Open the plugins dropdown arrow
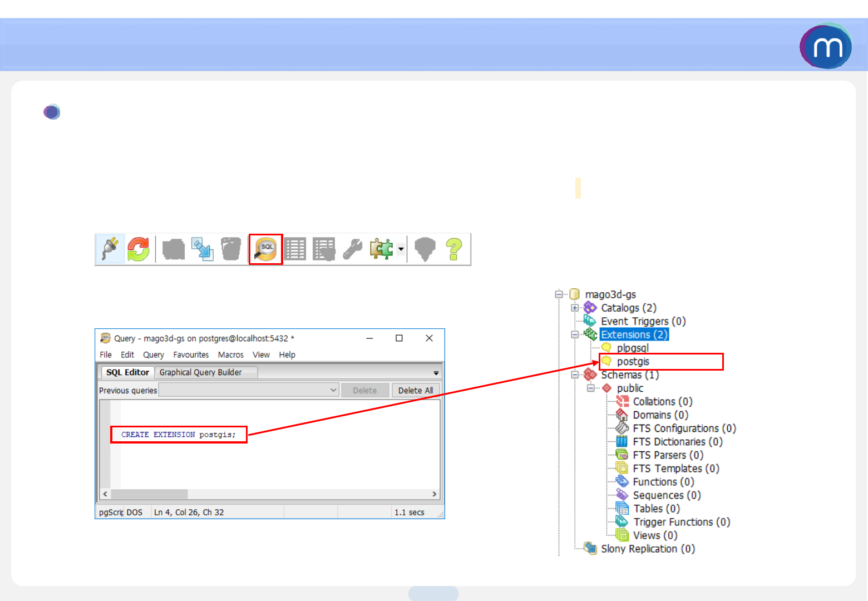Image resolution: width=868 pixels, height=601 pixels. pyautogui.click(x=401, y=249)
